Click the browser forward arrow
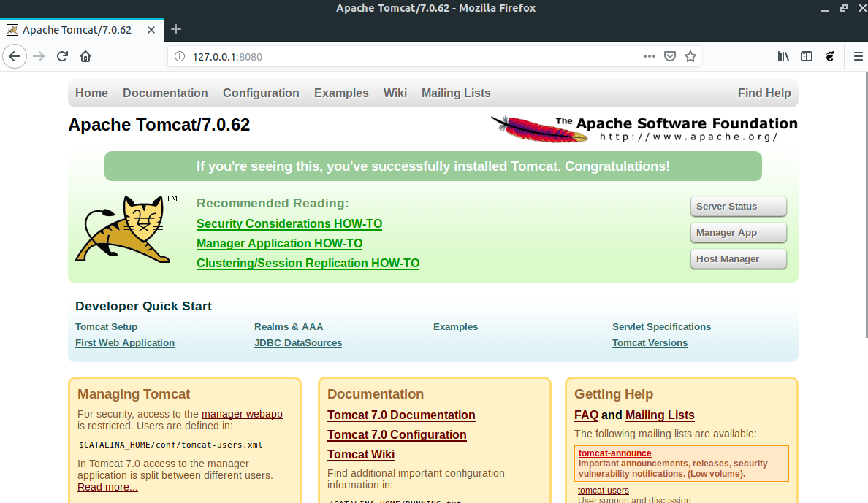This screenshot has width=868, height=503. point(39,56)
